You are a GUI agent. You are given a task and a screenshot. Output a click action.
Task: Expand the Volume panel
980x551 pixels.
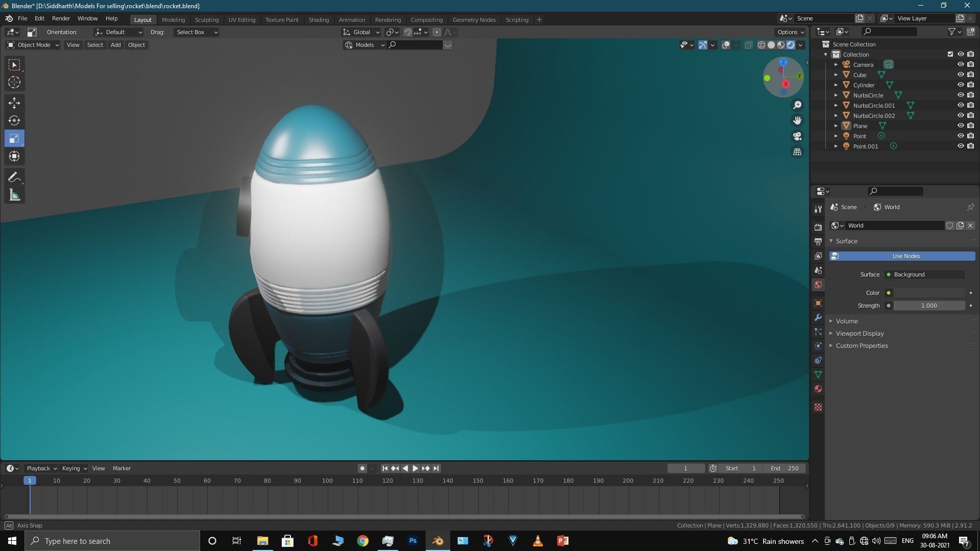coord(847,321)
